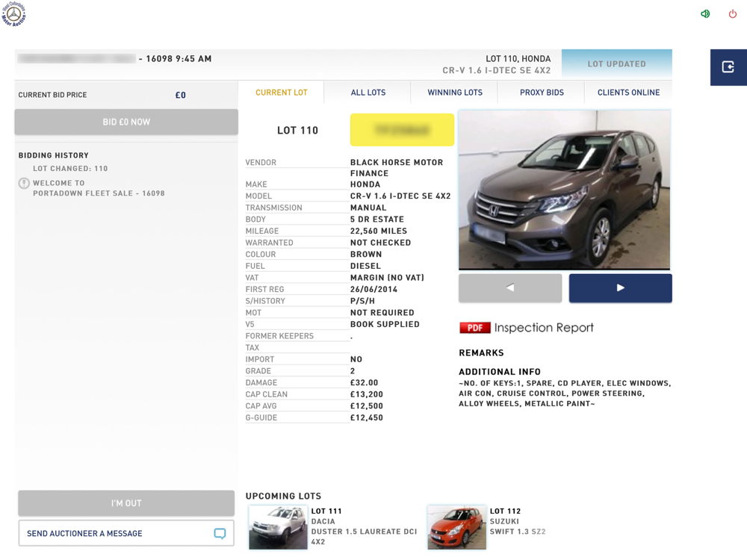Click the 'BLACK HORSE MOTOR FINANCE' vendor value
This screenshot has width=747, height=560.
pyautogui.click(x=397, y=167)
